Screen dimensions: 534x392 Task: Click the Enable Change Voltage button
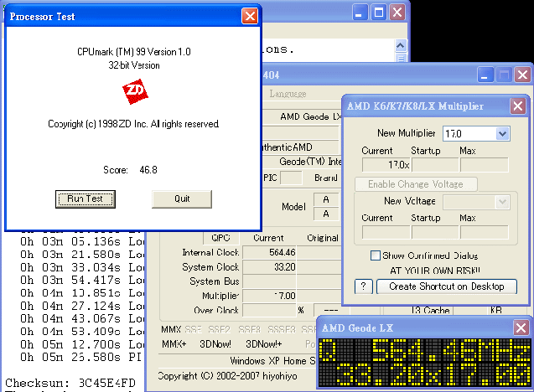click(416, 184)
